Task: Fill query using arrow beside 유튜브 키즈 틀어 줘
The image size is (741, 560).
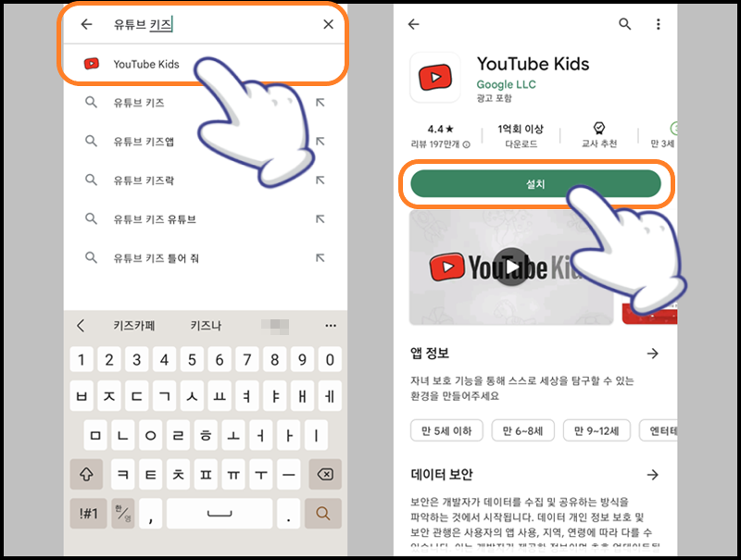Action: click(x=320, y=258)
